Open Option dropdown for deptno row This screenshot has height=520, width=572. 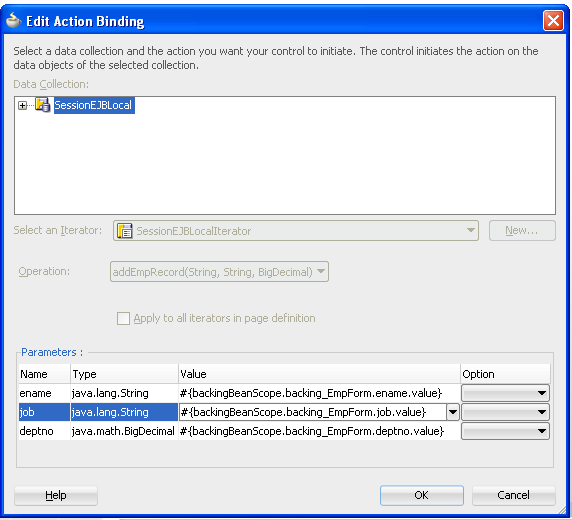pyautogui.click(x=505, y=431)
